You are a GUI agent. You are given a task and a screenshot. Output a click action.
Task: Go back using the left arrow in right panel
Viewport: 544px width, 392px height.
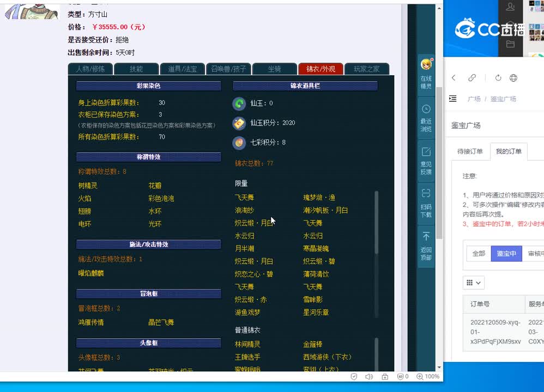pyautogui.click(x=454, y=78)
